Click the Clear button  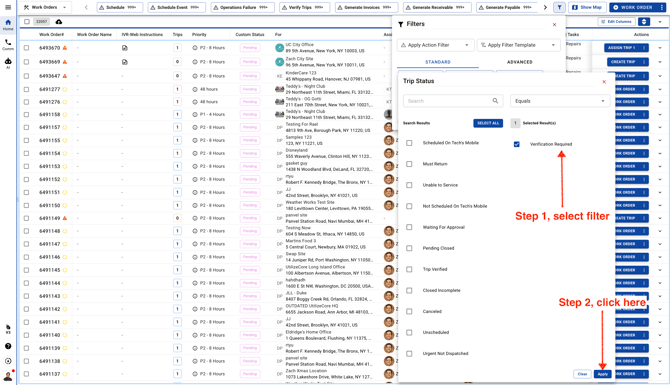click(582, 374)
